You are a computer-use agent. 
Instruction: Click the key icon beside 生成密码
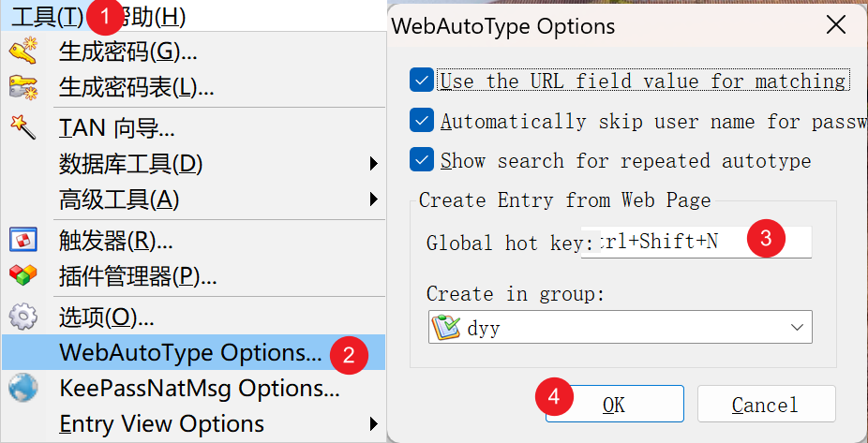coord(22,52)
